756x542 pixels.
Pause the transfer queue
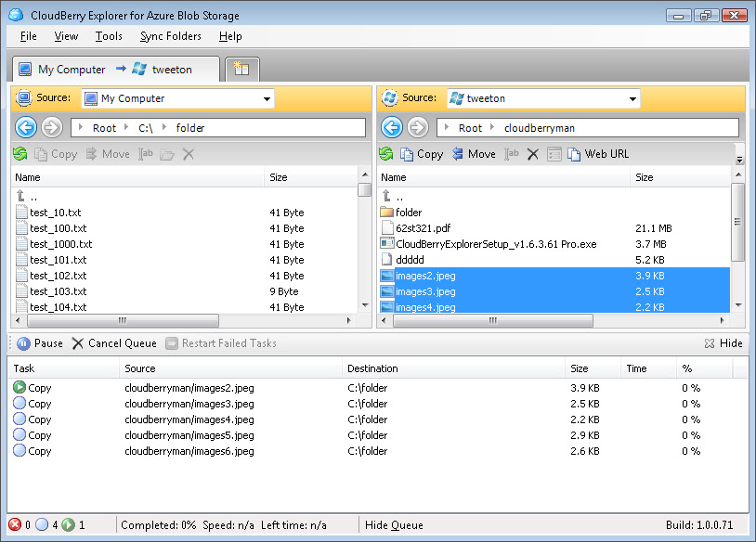[x=40, y=343]
